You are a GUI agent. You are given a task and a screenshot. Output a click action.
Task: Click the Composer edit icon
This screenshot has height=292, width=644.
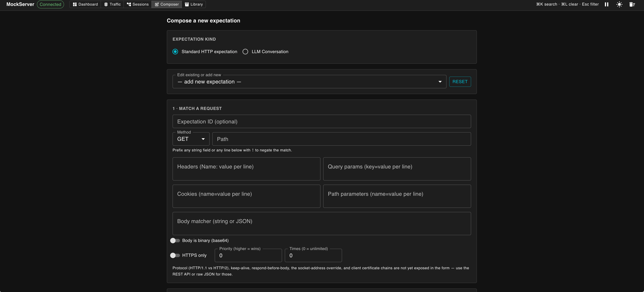(x=157, y=4)
